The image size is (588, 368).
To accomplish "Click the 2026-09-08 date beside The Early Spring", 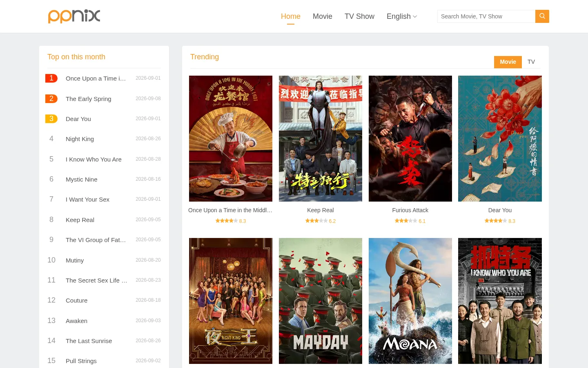I will (x=148, y=99).
